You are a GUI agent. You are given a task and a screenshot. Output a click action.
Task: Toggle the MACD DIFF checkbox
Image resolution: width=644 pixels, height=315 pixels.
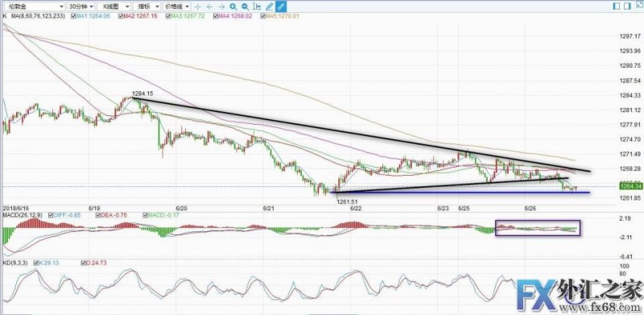[x=51, y=215]
